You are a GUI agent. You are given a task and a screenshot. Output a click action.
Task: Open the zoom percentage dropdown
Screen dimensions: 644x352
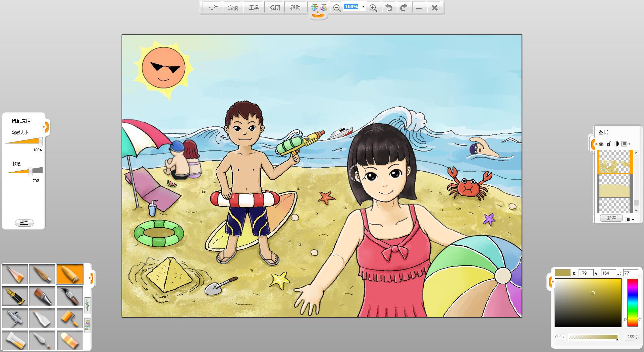click(363, 7)
